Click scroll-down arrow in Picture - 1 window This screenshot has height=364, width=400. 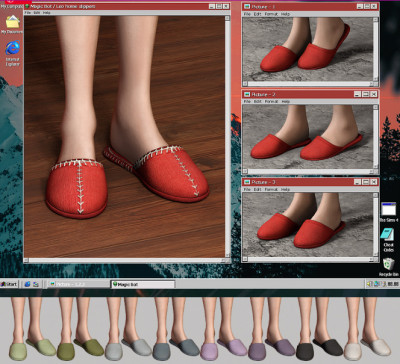tap(376, 79)
